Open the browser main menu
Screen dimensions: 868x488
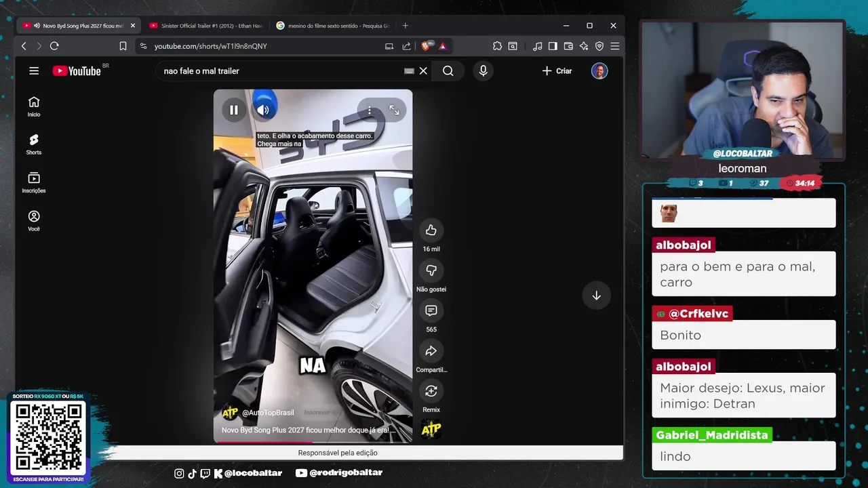pos(615,46)
